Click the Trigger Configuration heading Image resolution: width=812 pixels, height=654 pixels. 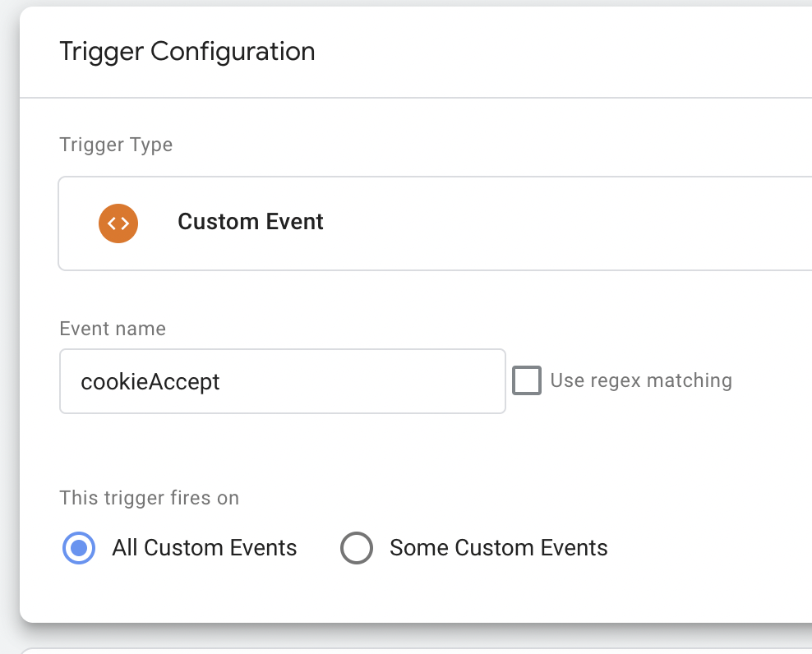[187, 52]
